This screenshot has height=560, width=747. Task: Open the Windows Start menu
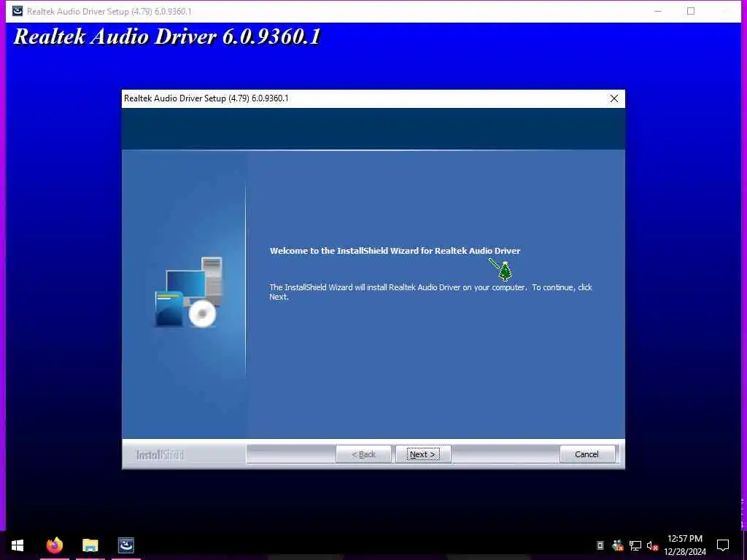click(x=18, y=545)
